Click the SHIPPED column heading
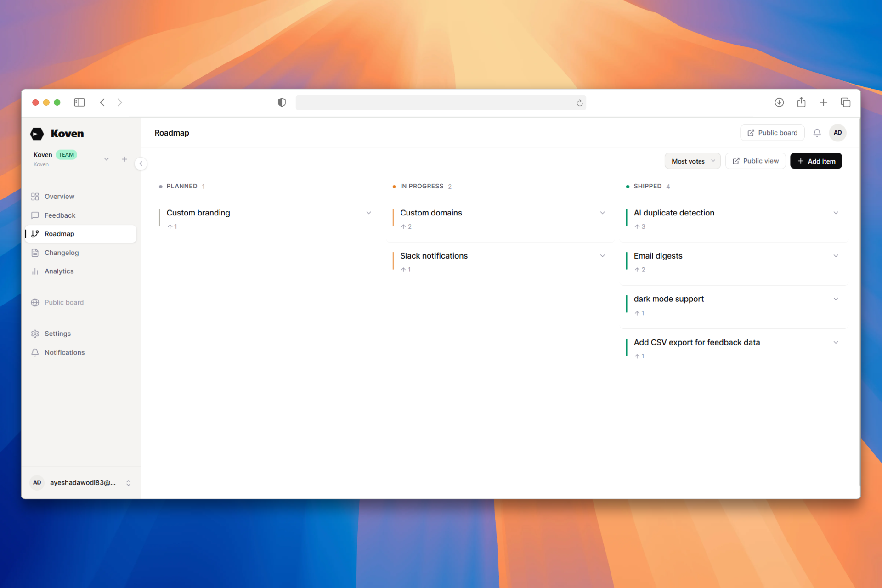882x588 pixels. pos(648,186)
